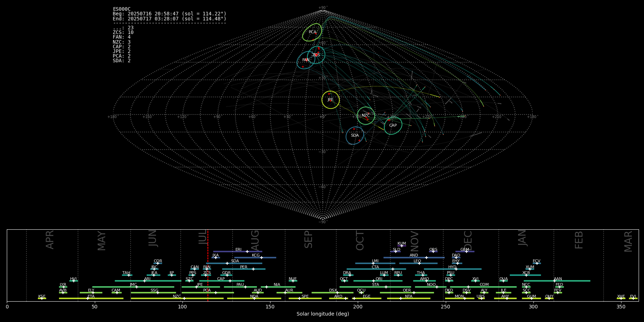Viewport: 644px width, 322px height.
Task: Select the CAP radiant circle on sky map
Action: click(393, 126)
